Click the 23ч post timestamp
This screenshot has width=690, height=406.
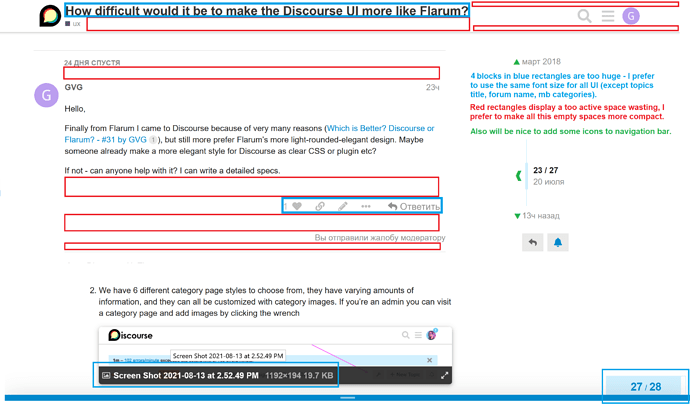click(433, 88)
